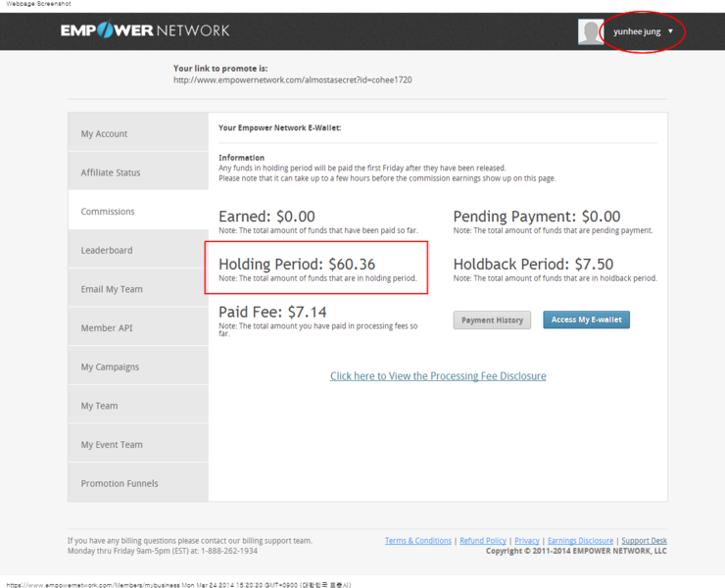Click the Holding Period: $60.36 amount
Viewport: 725px width, 588px height.
click(297, 265)
